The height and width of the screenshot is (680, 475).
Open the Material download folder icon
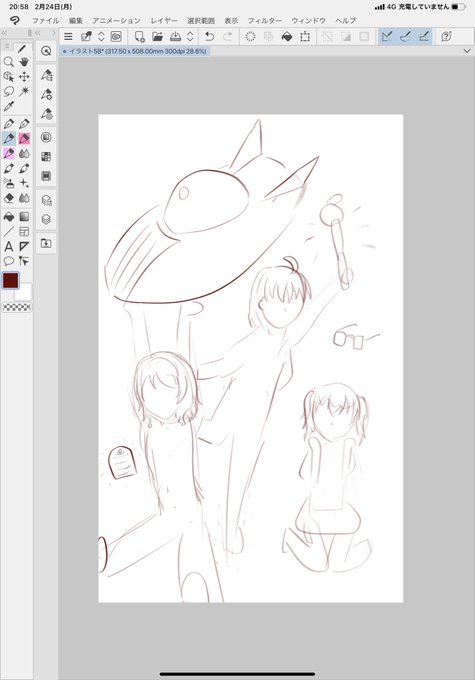pyautogui.click(x=46, y=243)
